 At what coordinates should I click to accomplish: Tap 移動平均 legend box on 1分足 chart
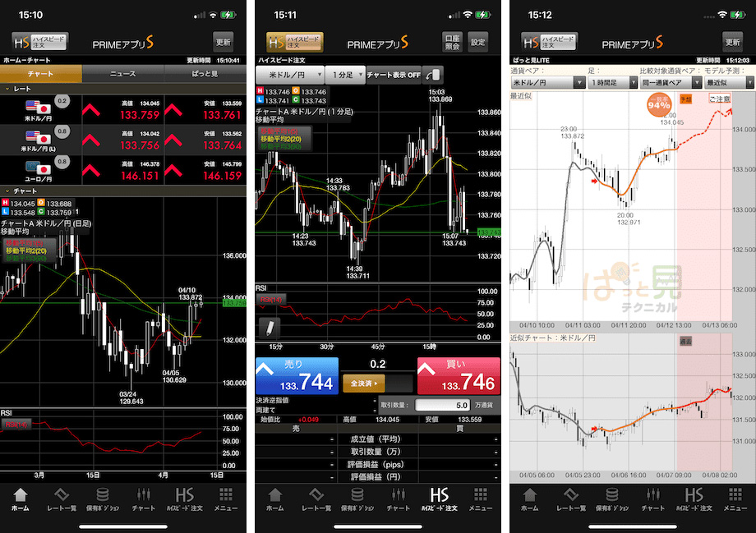tap(283, 139)
